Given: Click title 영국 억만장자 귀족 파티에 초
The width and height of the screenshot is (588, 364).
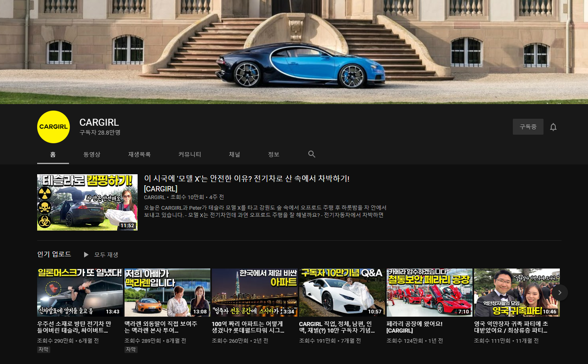Looking at the screenshot, I should tap(511, 327).
